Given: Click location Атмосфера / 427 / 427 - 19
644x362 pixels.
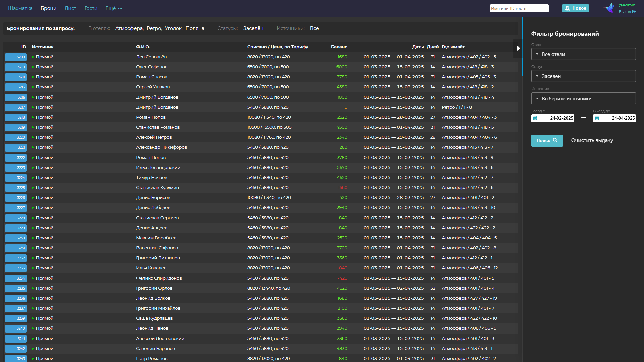Looking at the screenshot, I should click(470, 298).
